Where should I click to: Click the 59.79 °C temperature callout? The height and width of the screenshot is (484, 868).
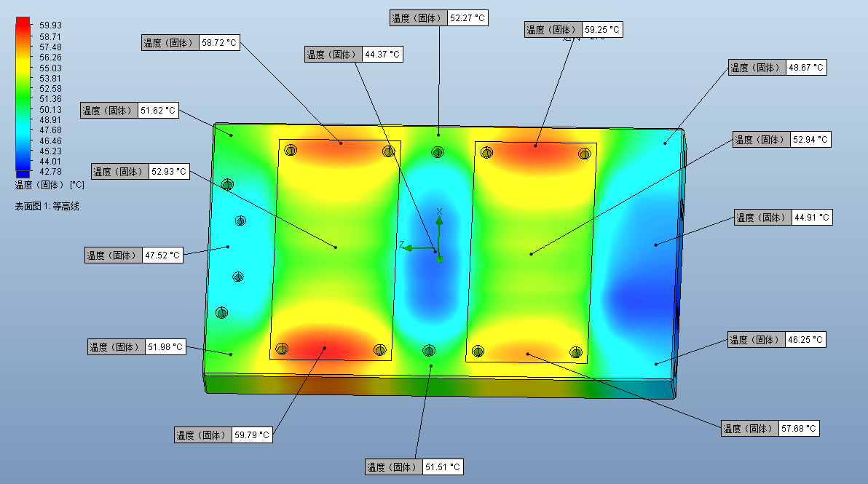point(224,435)
